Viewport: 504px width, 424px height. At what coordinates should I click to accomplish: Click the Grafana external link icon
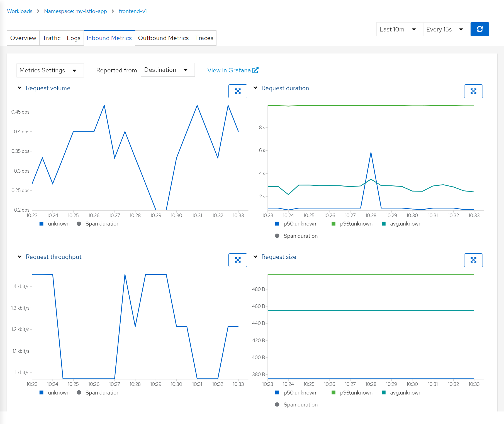[x=255, y=70]
